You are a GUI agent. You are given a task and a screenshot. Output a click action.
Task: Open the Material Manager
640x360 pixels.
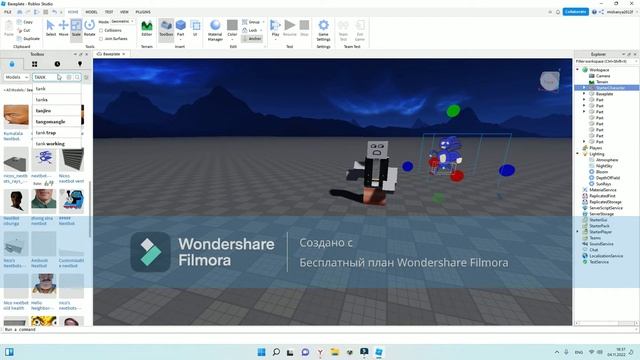[x=215, y=30]
